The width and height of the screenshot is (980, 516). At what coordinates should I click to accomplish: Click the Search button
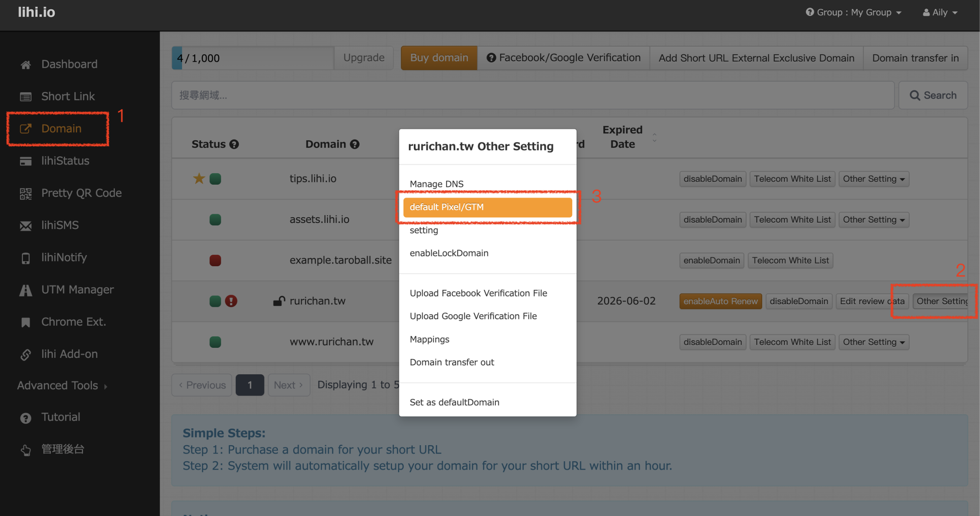click(933, 95)
